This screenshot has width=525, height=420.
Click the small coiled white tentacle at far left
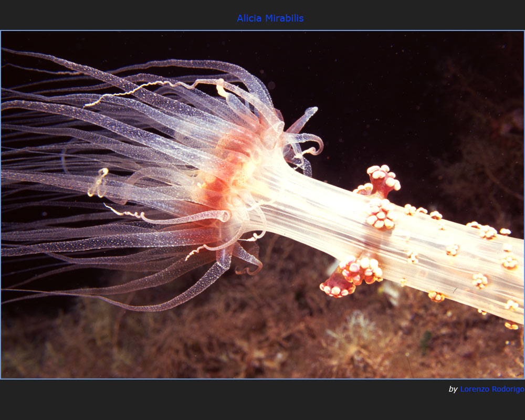coord(99,183)
